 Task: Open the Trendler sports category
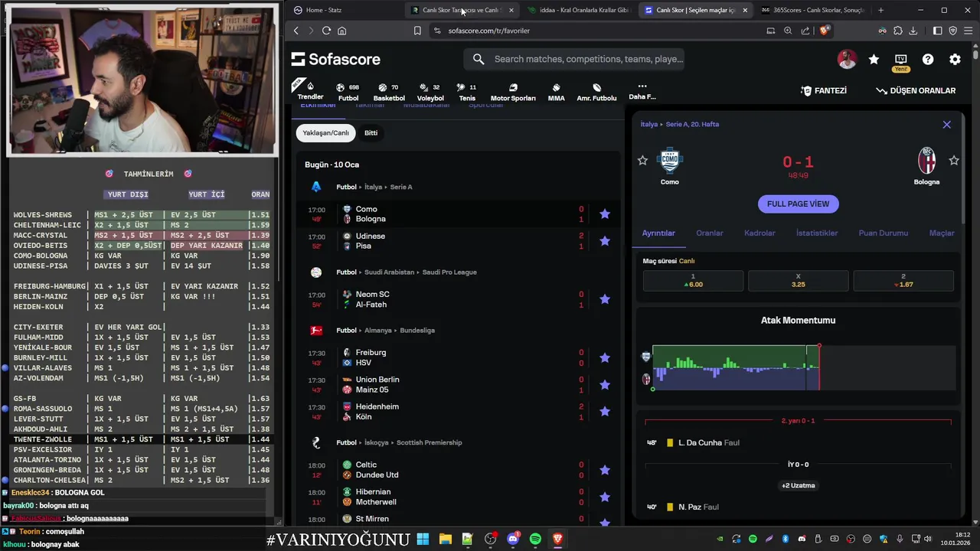point(310,90)
